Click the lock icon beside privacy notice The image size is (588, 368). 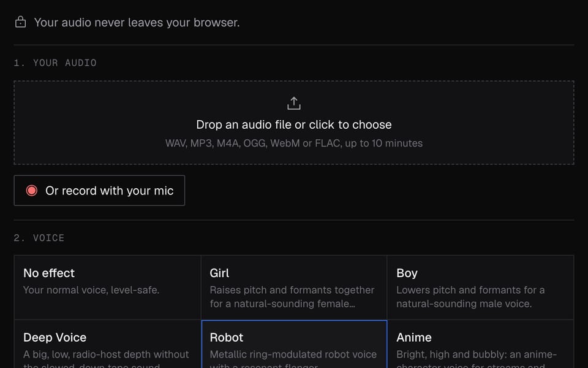(21, 22)
